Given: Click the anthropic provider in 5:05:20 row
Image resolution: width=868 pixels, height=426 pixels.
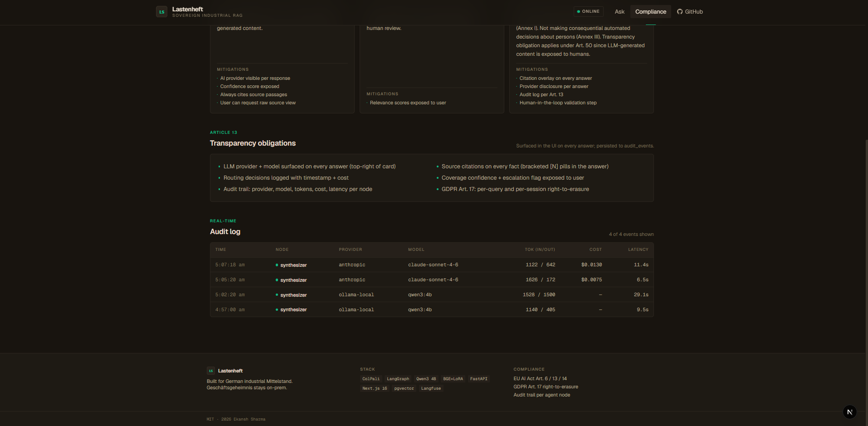Looking at the screenshot, I should [x=352, y=280].
